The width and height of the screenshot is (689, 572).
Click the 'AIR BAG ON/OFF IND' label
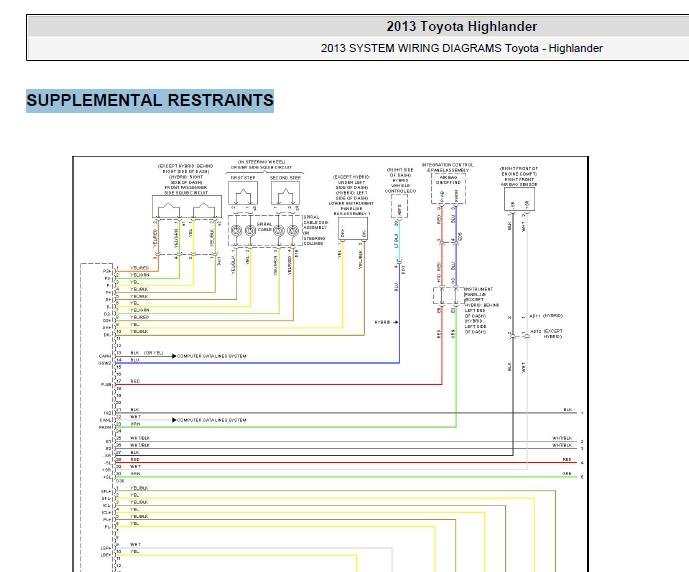(448, 180)
